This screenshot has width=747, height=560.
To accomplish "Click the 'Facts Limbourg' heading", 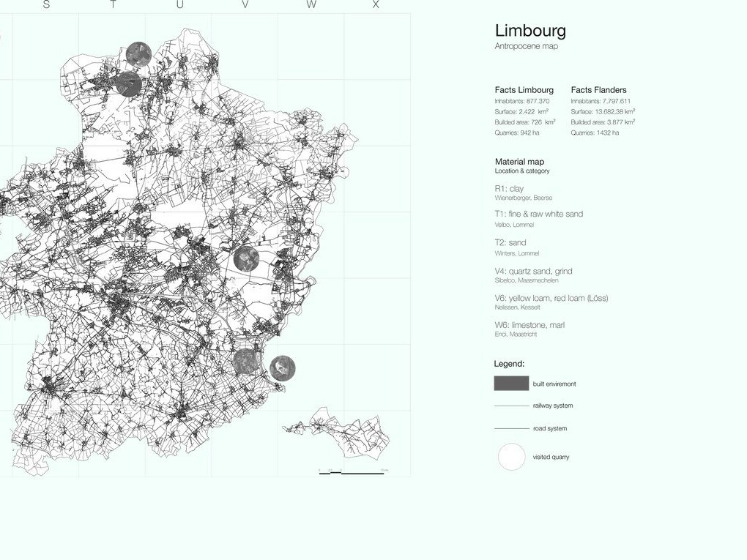I will (x=524, y=90).
